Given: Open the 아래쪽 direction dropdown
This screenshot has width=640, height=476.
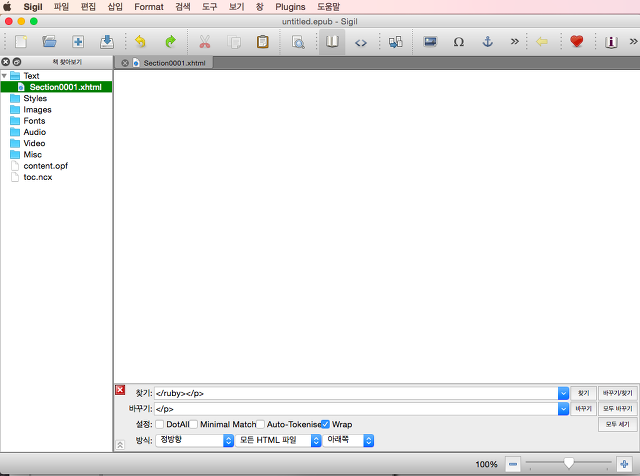Looking at the screenshot, I should [x=349, y=440].
